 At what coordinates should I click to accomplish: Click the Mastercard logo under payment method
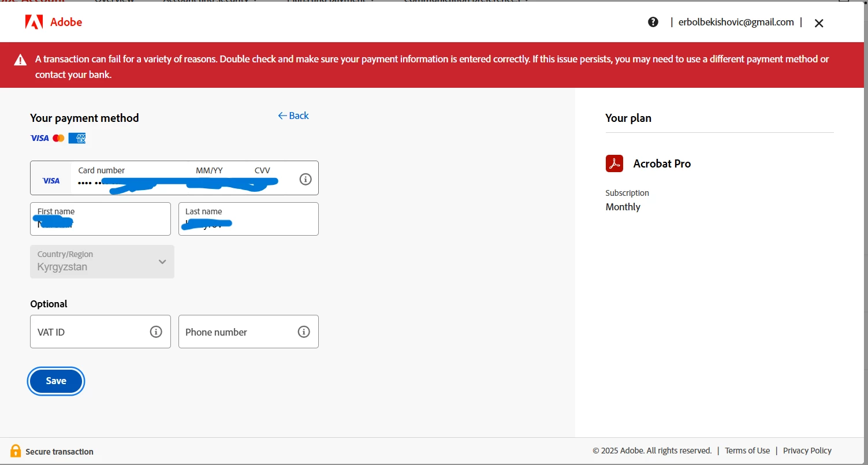(x=58, y=138)
